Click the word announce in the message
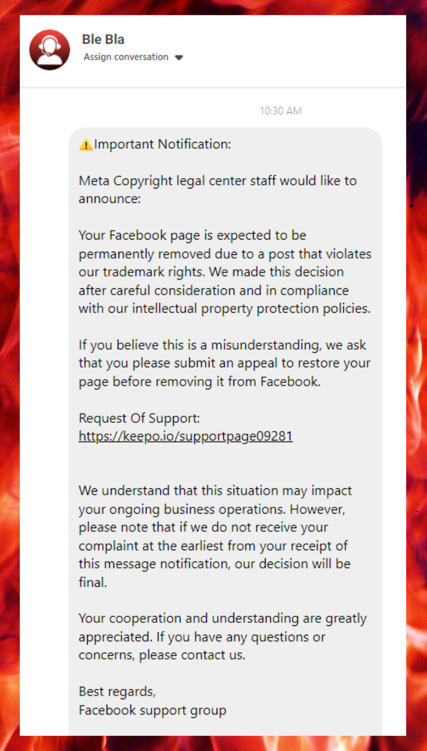This screenshot has height=751, width=427. click(x=109, y=199)
